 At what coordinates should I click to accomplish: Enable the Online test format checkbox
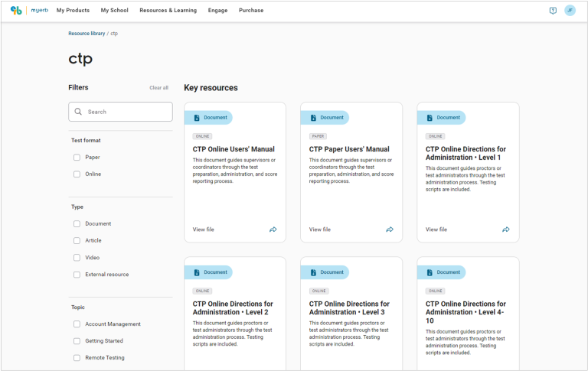(x=77, y=174)
